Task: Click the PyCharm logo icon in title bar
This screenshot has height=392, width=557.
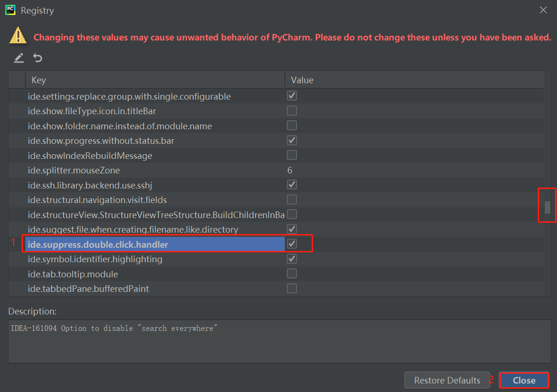Action: coord(10,10)
